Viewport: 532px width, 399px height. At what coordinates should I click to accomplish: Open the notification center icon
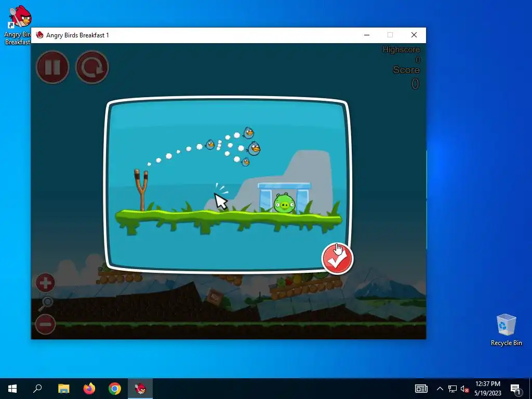[x=515, y=389]
